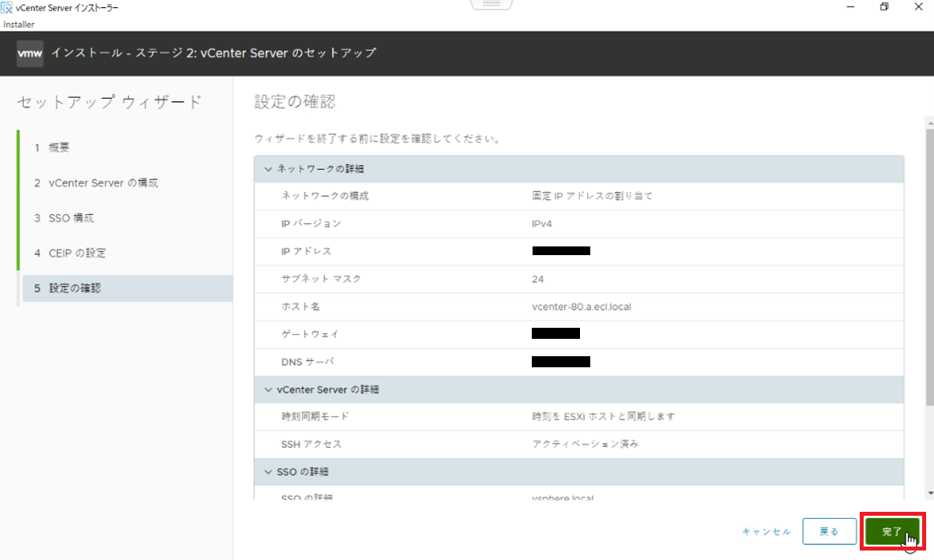Image resolution: width=934 pixels, height=560 pixels.
Task: Click the ホスト名 label
Action: (300, 306)
